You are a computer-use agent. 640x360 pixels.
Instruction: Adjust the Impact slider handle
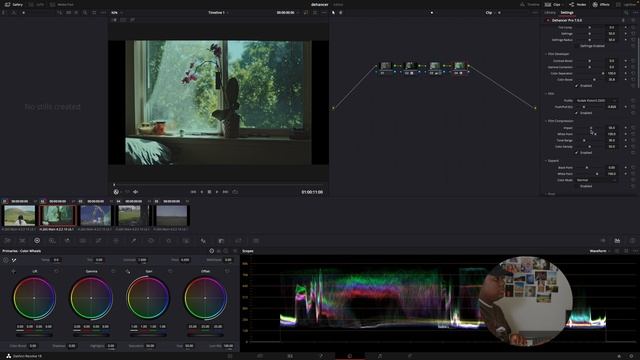(590, 128)
